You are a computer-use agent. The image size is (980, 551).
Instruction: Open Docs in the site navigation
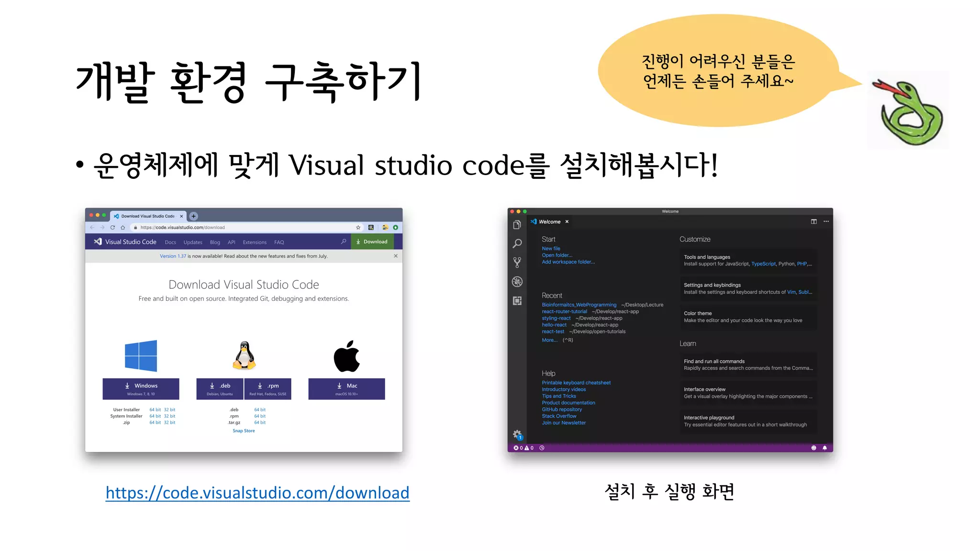click(x=170, y=242)
